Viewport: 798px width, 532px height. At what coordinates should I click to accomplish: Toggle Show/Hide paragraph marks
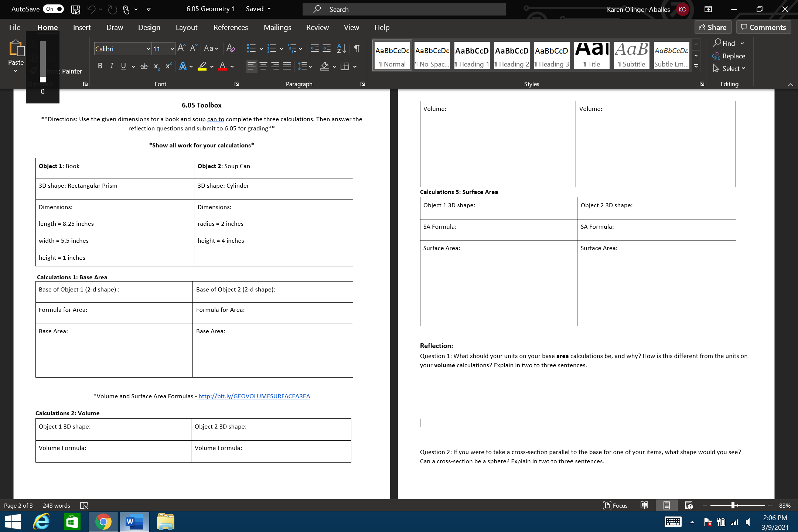(356, 48)
